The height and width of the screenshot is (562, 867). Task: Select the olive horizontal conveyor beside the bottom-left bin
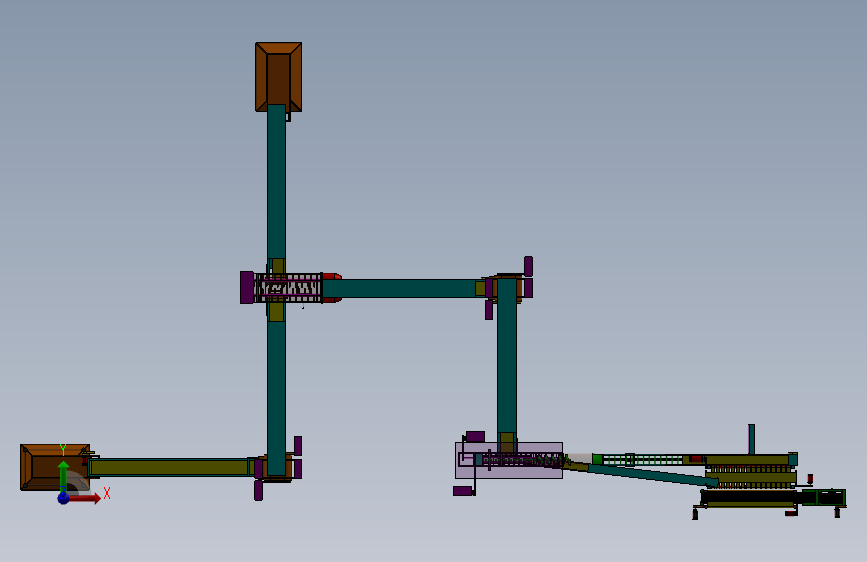coord(169,467)
